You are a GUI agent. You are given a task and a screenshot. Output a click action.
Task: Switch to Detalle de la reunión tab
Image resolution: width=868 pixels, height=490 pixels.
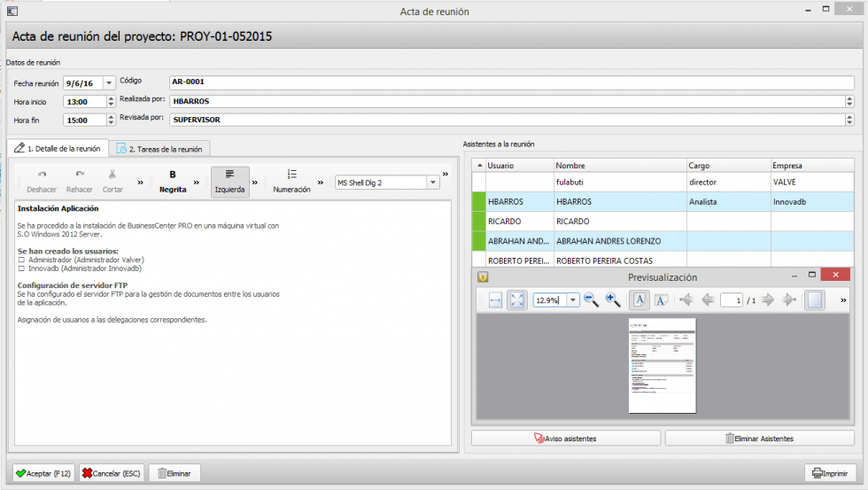[x=58, y=148]
